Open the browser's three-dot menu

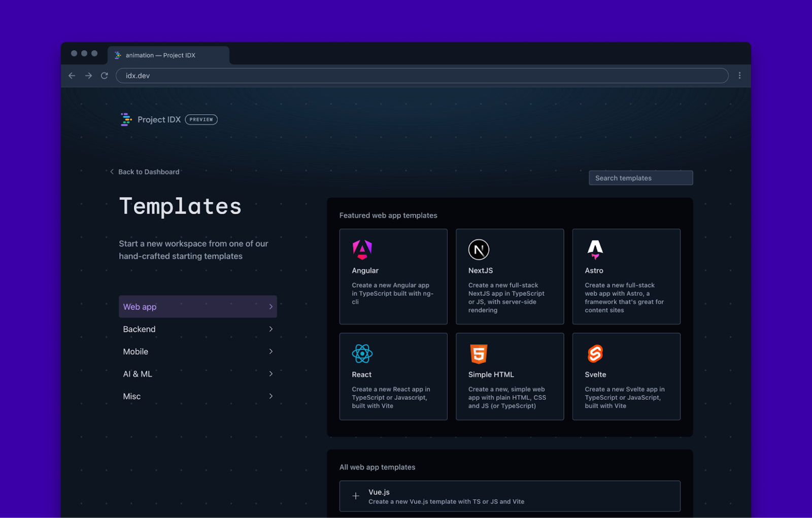click(x=739, y=75)
